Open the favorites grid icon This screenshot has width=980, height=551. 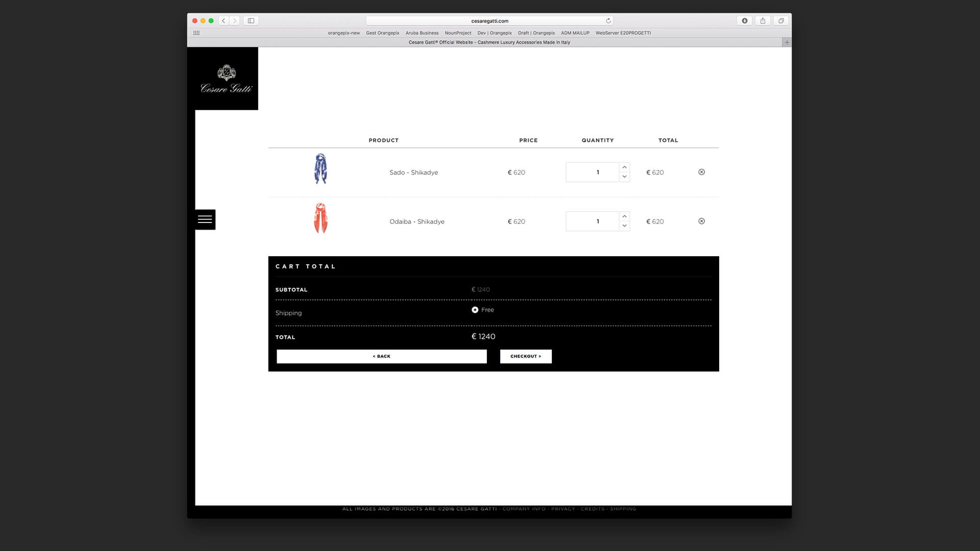[x=197, y=33]
